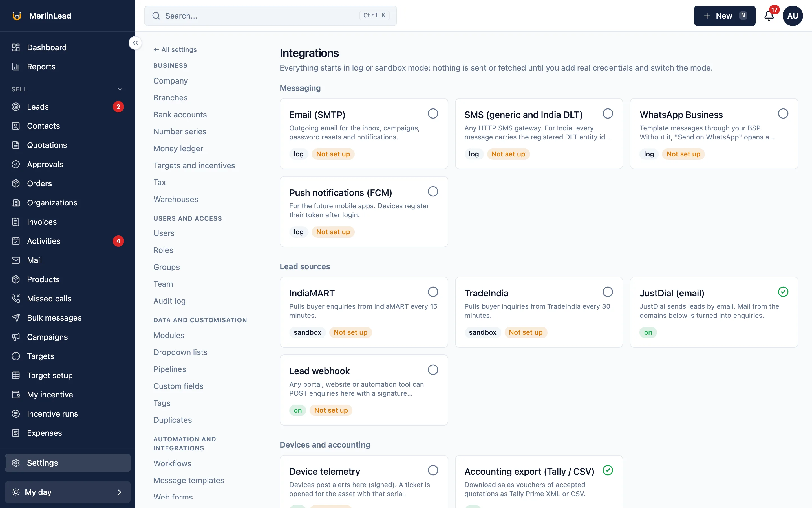Click the Campaigns megaphone icon
The width and height of the screenshot is (812, 508).
pos(16,337)
